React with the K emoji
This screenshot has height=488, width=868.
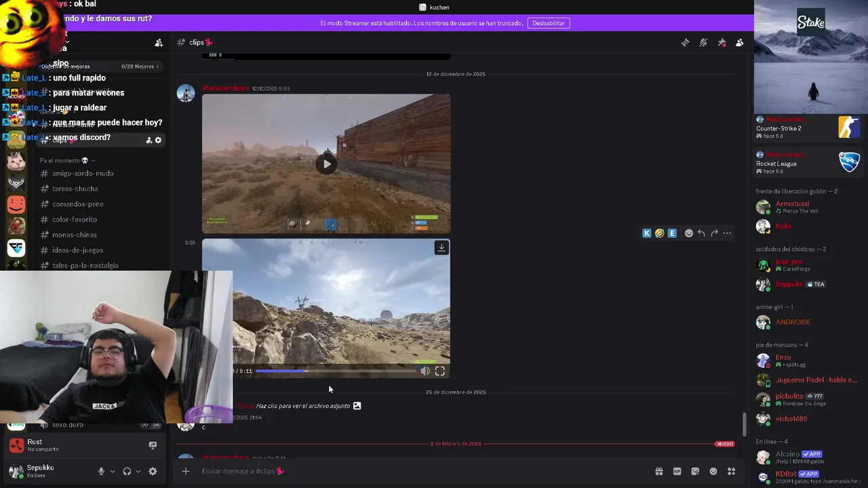647,233
